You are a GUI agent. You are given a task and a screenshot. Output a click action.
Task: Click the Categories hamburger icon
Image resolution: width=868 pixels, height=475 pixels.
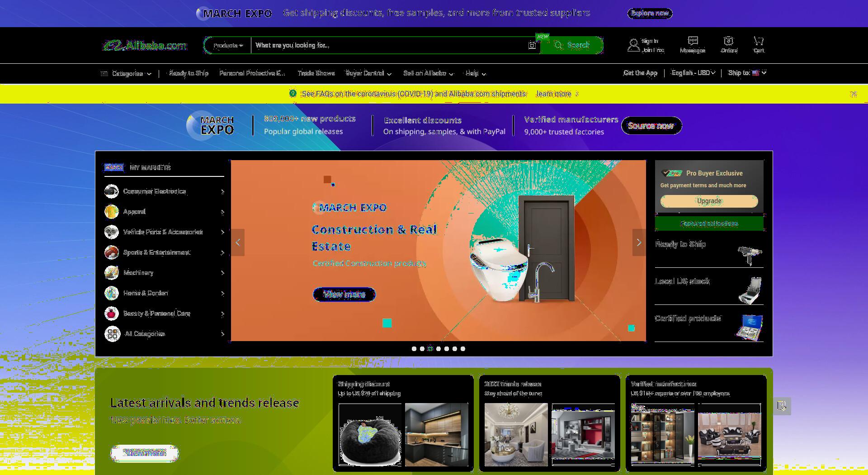[x=104, y=73]
